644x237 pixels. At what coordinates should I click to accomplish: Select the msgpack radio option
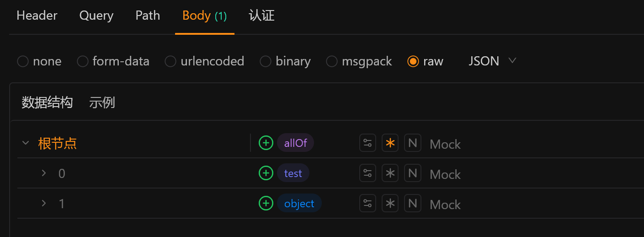(x=332, y=61)
